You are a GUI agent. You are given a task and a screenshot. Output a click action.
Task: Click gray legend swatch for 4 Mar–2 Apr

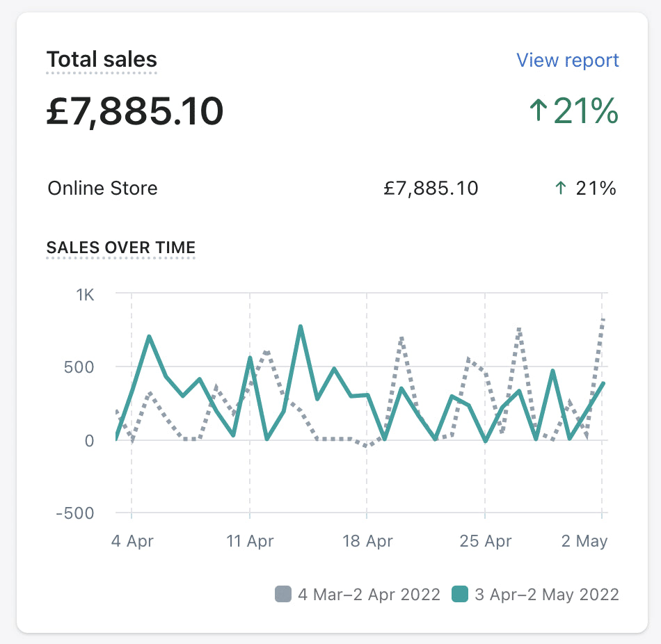(283, 595)
